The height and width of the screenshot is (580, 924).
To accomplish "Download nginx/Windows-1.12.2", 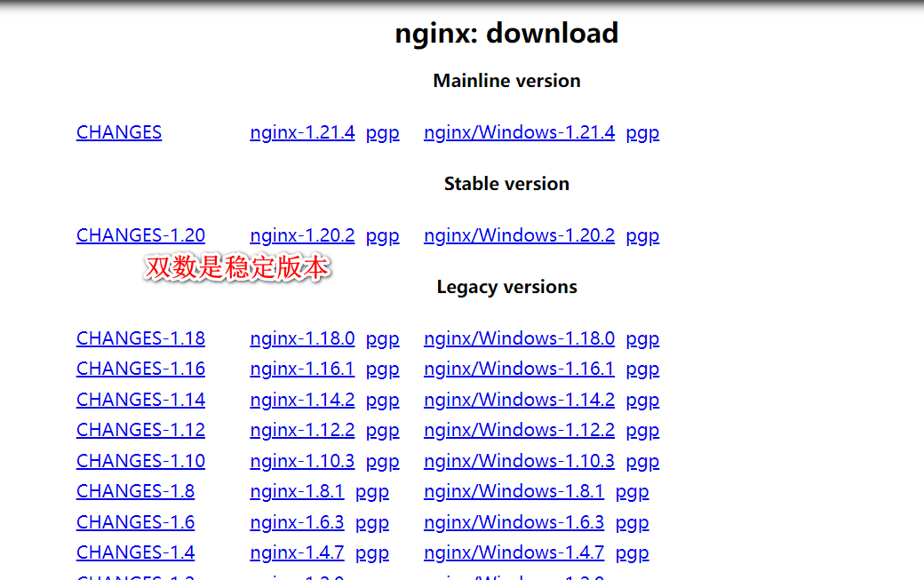I will [x=519, y=430].
